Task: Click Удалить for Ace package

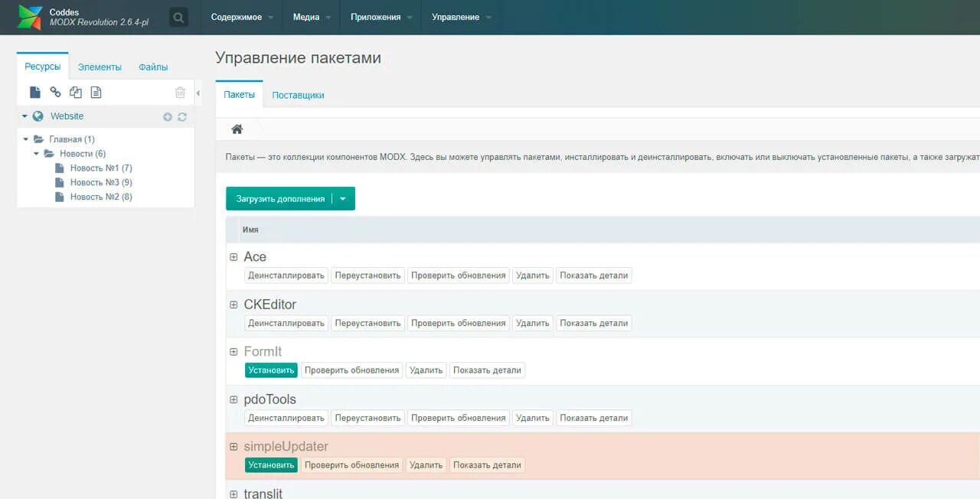Action: [533, 276]
